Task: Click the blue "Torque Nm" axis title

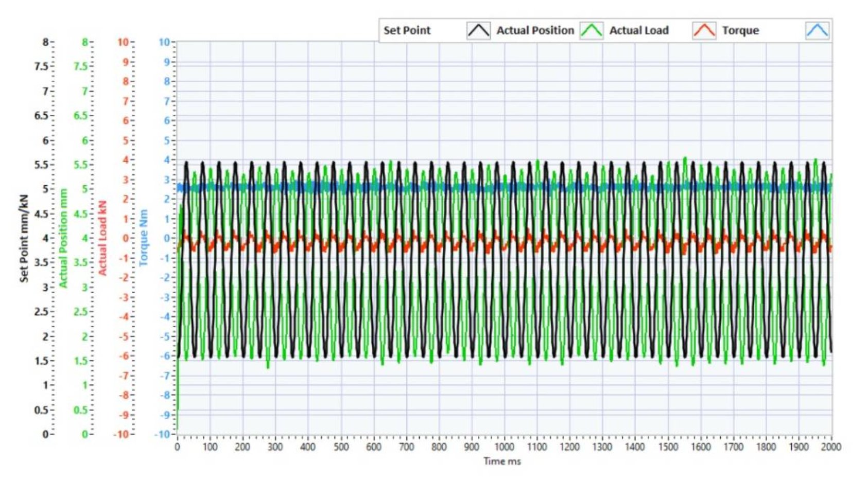Action: (x=144, y=238)
